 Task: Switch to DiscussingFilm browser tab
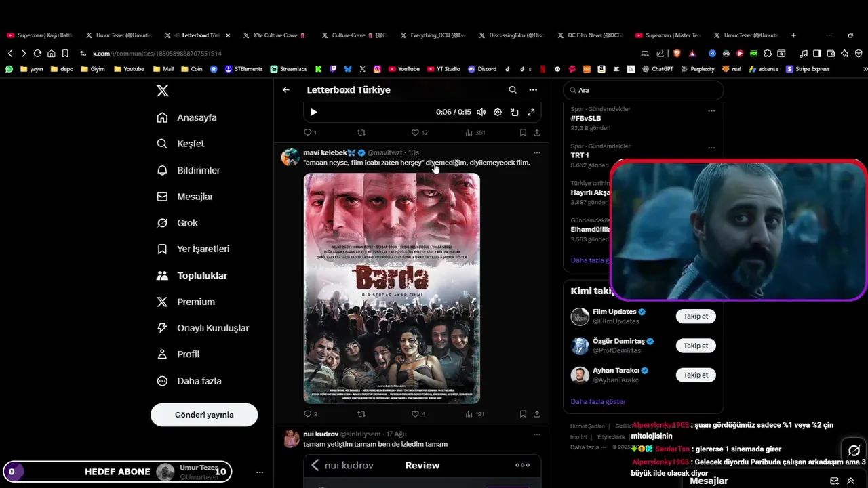click(512, 35)
